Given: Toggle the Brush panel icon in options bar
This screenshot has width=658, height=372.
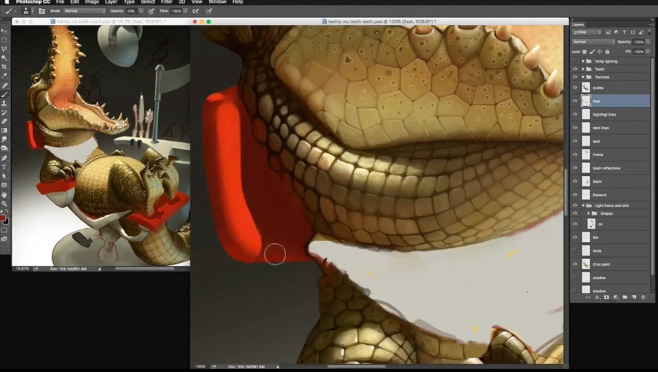Looking at the screenshot, I should tap(42, 11).
